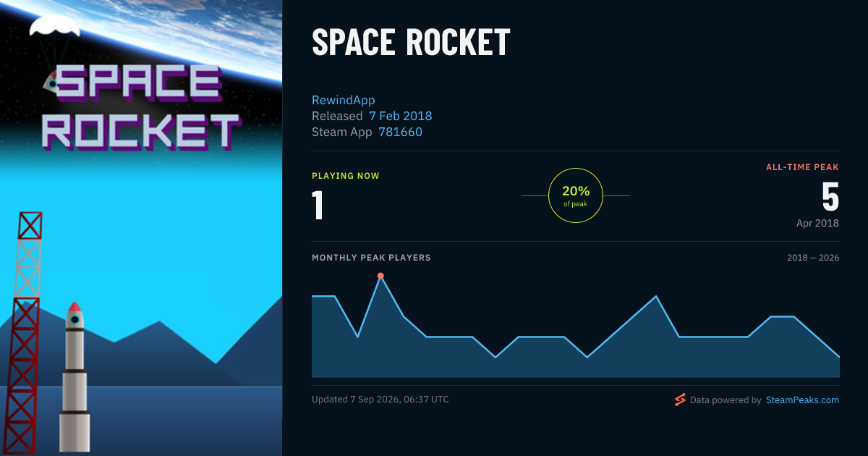Screen dimensions: 868x456
Task: Click the SteamPeaks lightning logo icon
Action: [680, 400]
